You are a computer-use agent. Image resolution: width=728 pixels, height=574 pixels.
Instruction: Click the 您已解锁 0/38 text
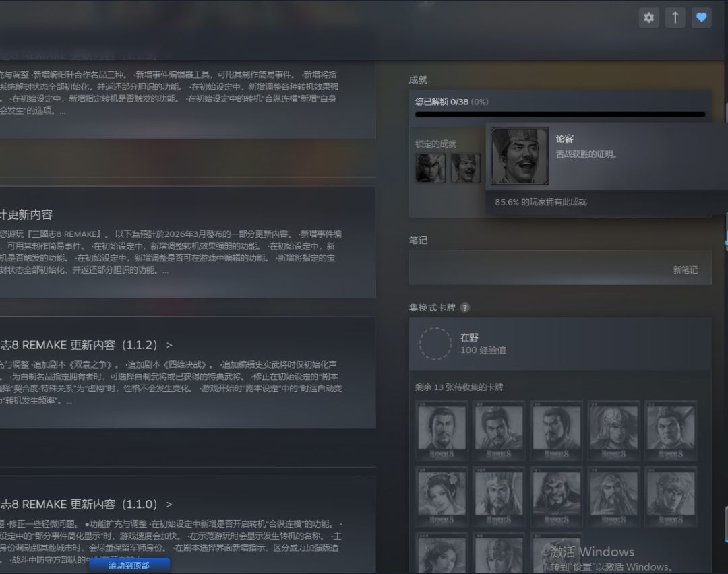click(442, 102)
